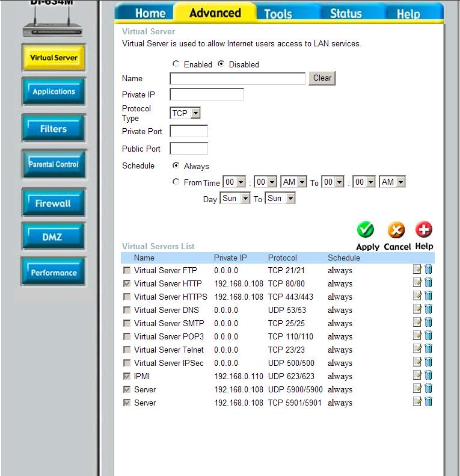This screenshot has height=476, width=460.
Task: Expand the starting day Sun dropdown
Action: 235,198
